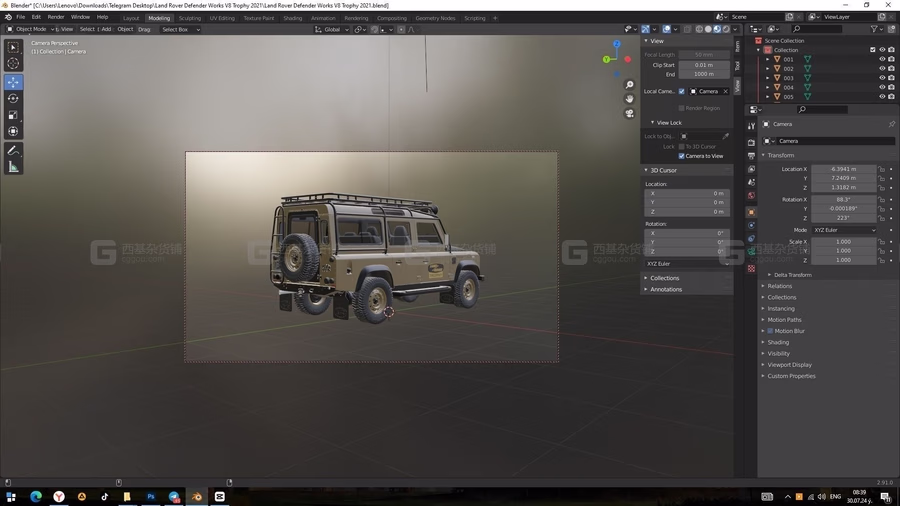900x506 pixels.
Task: Switch to wireframe viewport shading
Action: (x=699, y=29)
